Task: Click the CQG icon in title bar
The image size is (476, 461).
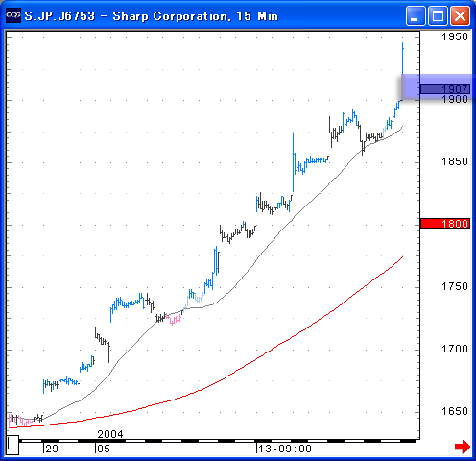Action: tap(13, 15)
